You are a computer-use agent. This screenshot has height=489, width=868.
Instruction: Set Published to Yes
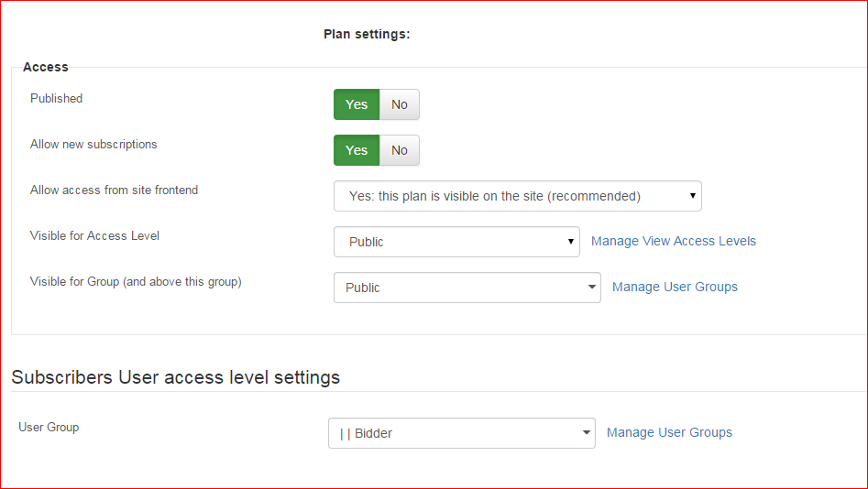pyautogui.click(x=357, y=104)
